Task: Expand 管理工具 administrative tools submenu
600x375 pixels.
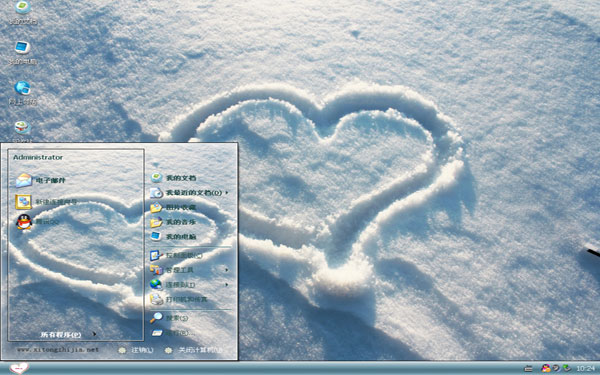Action: [x=189, y=270]
